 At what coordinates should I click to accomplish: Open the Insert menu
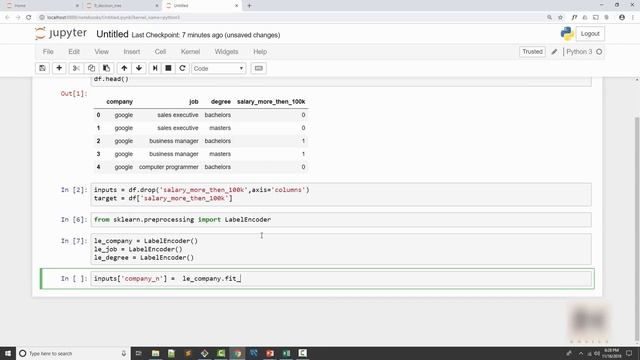[132, 52]
